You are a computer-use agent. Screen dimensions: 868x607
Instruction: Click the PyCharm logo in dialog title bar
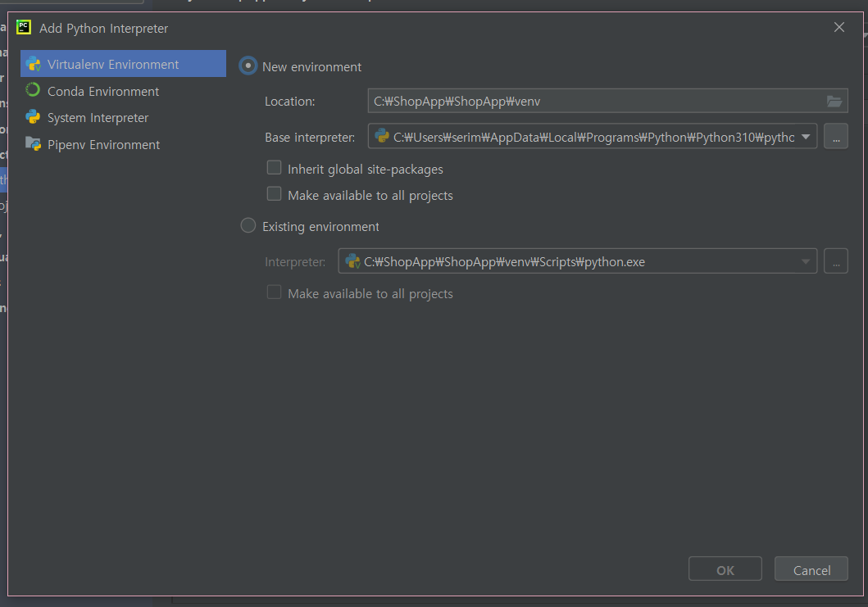pyautogui.click(x=23, y=27)
